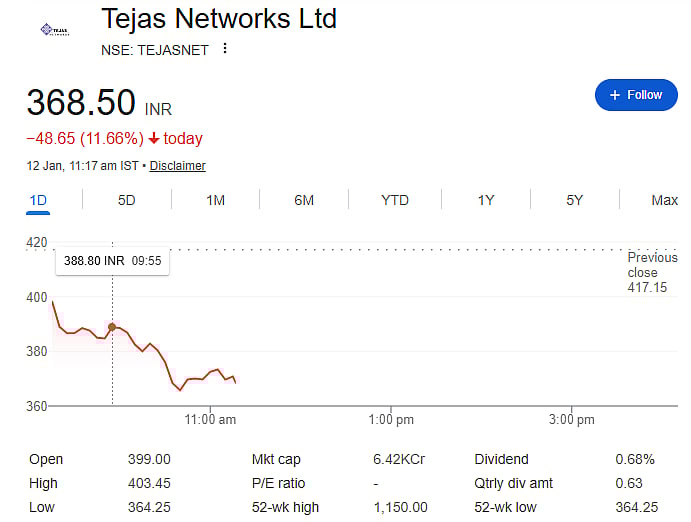Switch to the 5D chart tab

126,200
